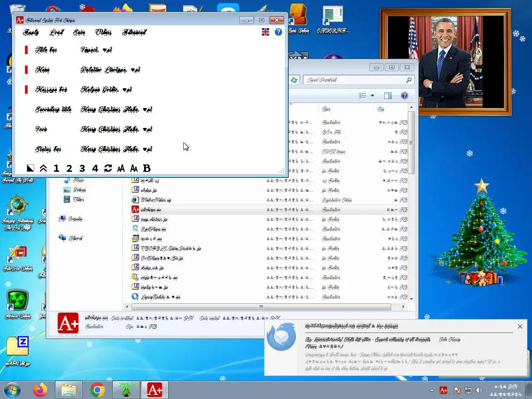Select preset number 2 in bottom toolbar
532x399 pixels.
click(x=69, y=168)
